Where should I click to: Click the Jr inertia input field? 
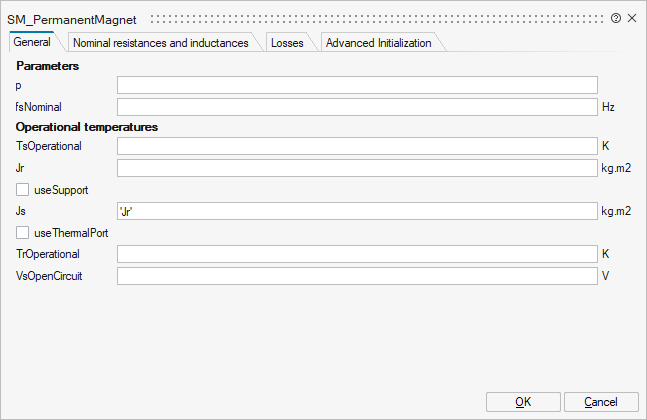click(357, 168)
